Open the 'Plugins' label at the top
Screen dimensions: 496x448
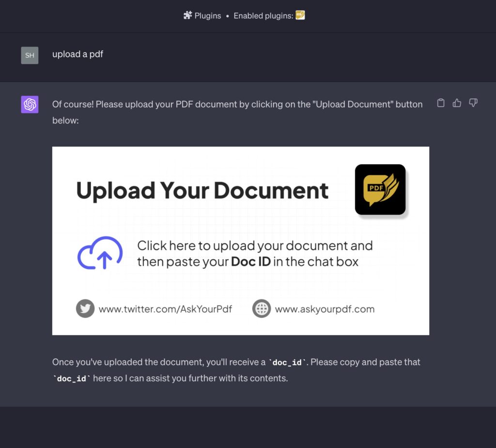[207, 15]
